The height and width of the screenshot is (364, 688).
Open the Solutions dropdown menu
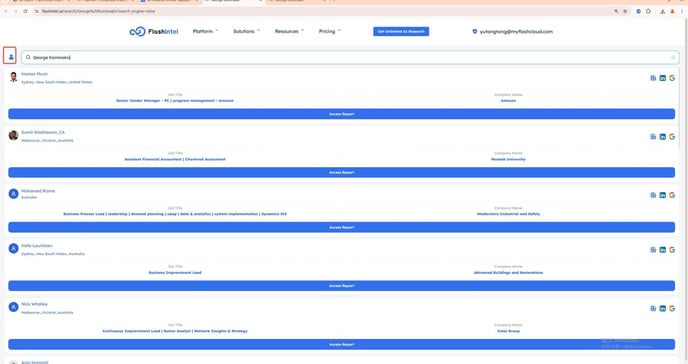[x=247, y=31]
